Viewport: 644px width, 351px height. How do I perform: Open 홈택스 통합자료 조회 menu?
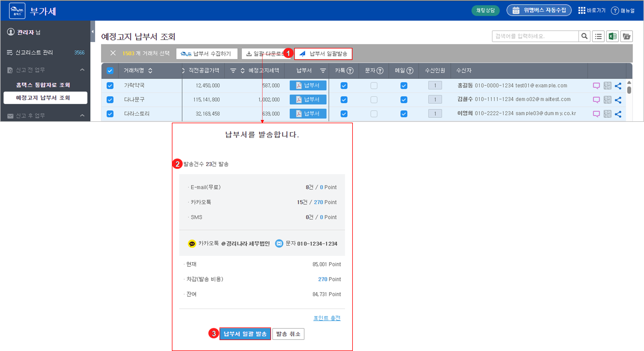[x=43, y=85]
